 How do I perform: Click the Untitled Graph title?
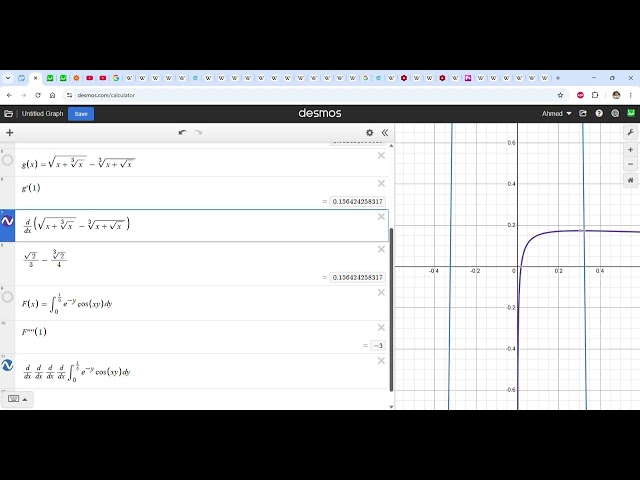coord(42,113)
